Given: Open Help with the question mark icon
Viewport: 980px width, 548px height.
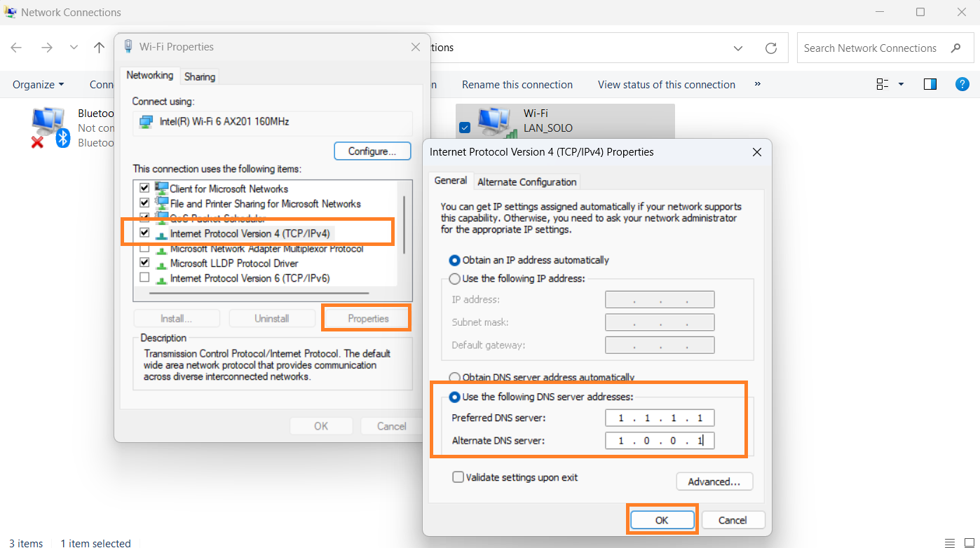Looking at the screenshot, I should tap(962, 84).
